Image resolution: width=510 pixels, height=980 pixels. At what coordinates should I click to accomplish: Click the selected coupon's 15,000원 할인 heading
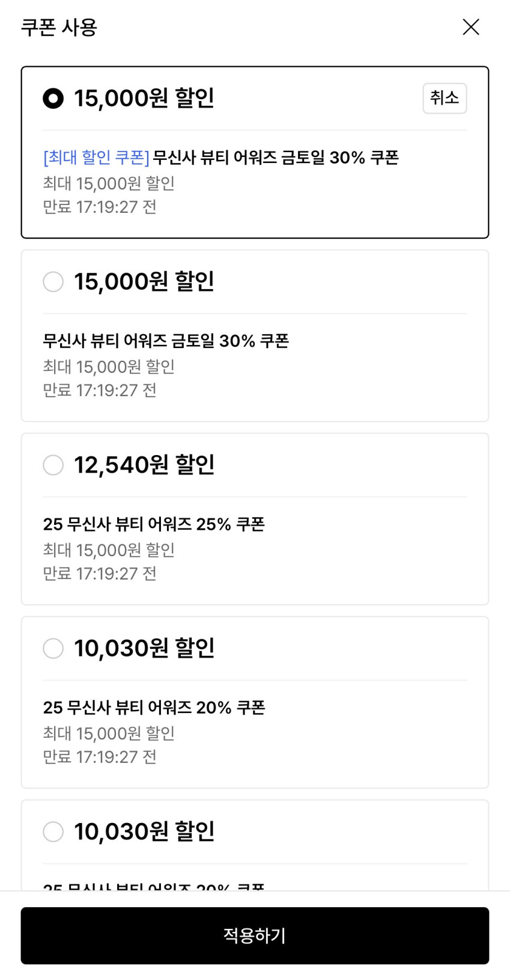(x=144, y=98)
